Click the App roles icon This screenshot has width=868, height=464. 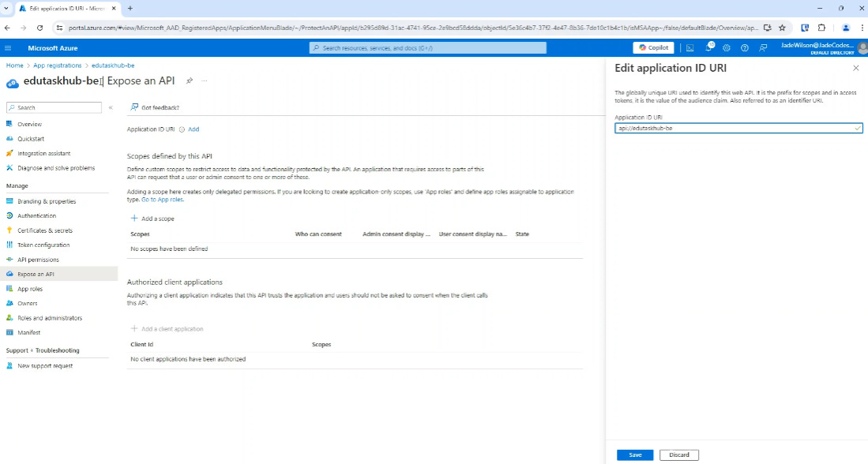9,289
